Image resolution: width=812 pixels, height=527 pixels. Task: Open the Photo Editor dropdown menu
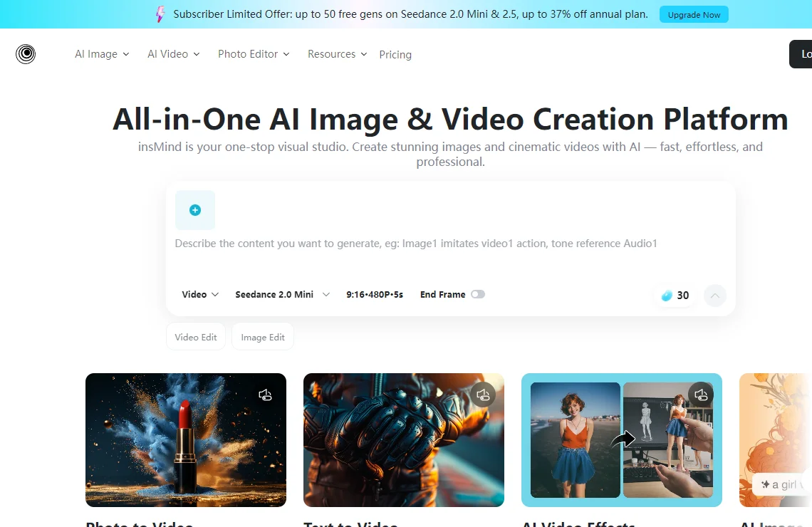click(x=254, y=54)
